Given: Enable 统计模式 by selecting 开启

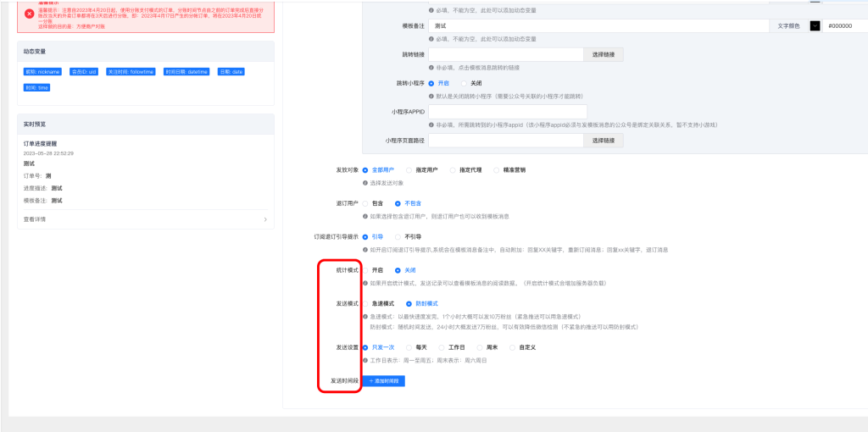Looking at the screenshot, I should [x=366, y=270].
